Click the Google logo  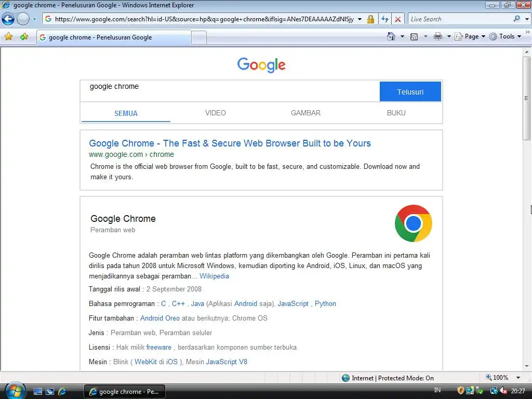point(261,65)
